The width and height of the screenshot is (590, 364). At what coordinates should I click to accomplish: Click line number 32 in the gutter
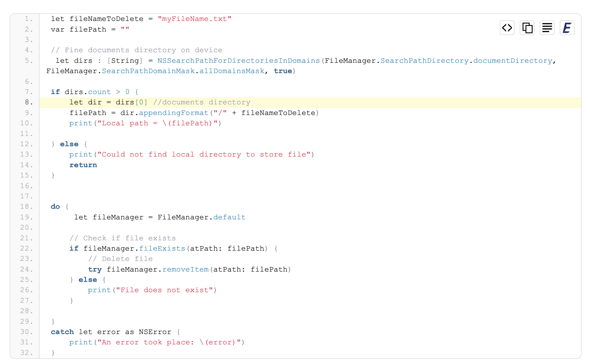click(26, 353)
